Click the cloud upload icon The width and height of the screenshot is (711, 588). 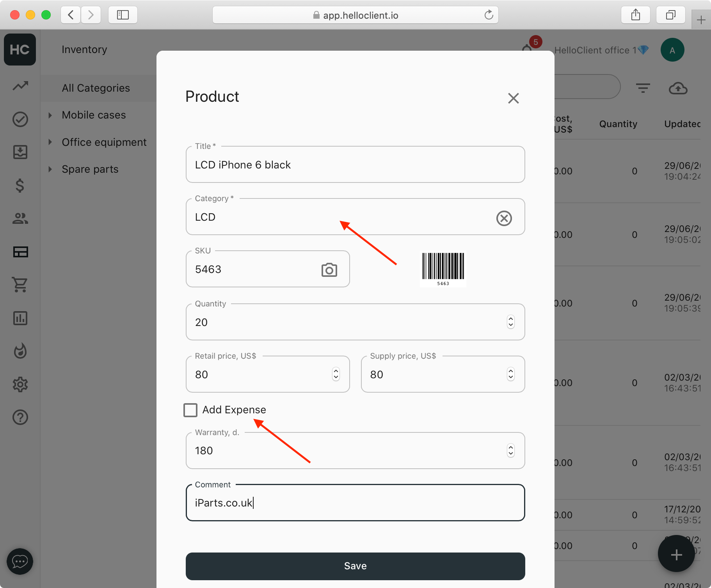(678, 89)
